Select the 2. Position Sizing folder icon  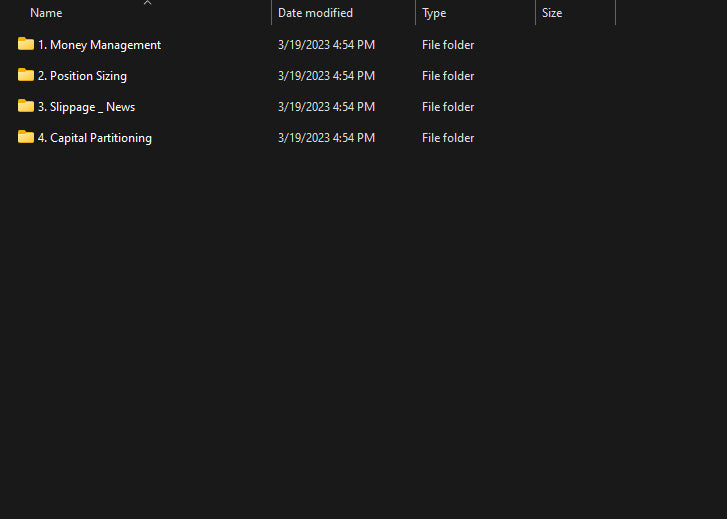click(26, 75)
